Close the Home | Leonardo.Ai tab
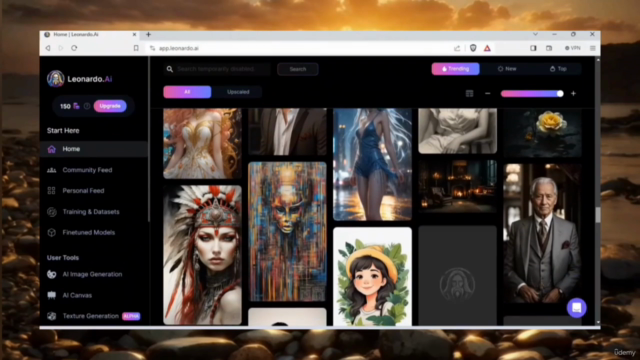Screen dimensions: 640x360 [x=134, y=35]
